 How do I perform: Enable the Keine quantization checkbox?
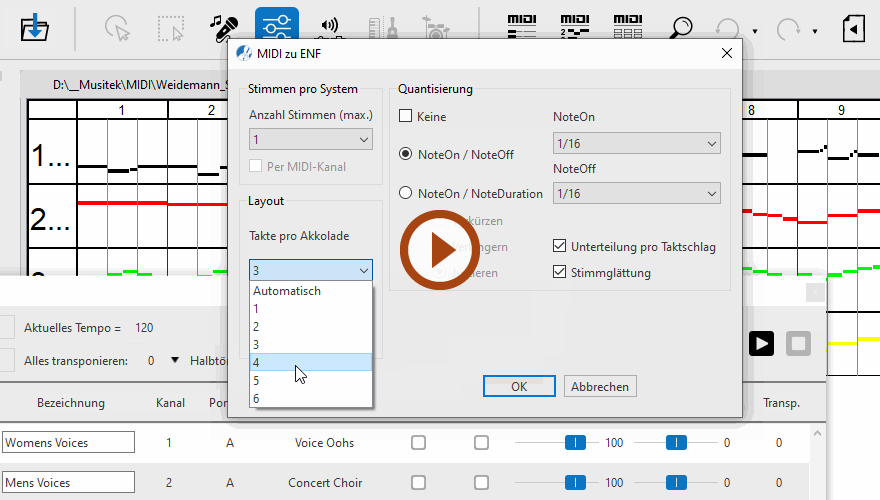(x=406, y=117)
